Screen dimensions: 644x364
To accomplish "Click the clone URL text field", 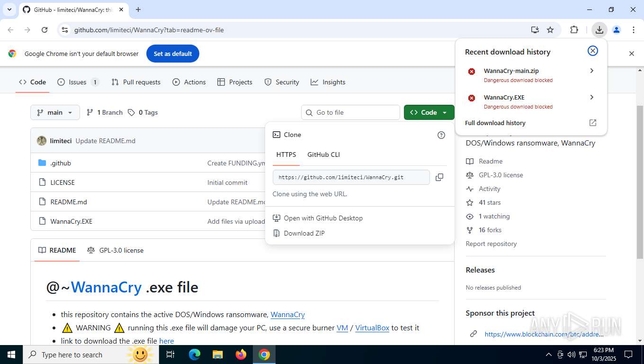I will coord(351,177).
